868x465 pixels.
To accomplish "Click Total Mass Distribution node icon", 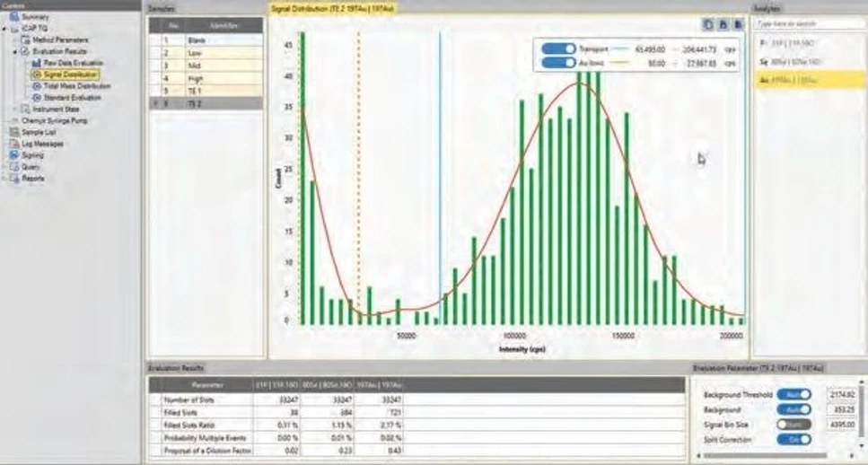I will click(x=37, y=86).
